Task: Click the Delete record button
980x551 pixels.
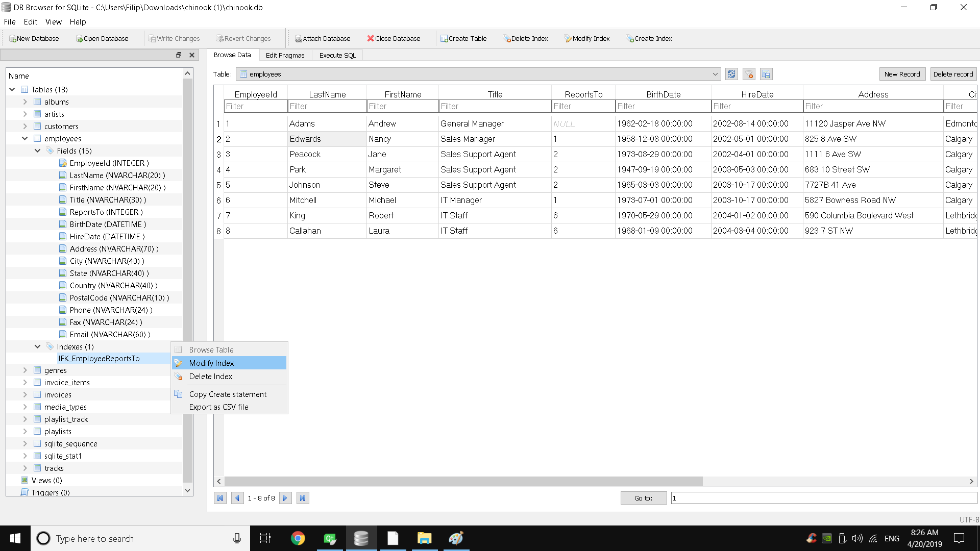Action: tap(953, 74)
